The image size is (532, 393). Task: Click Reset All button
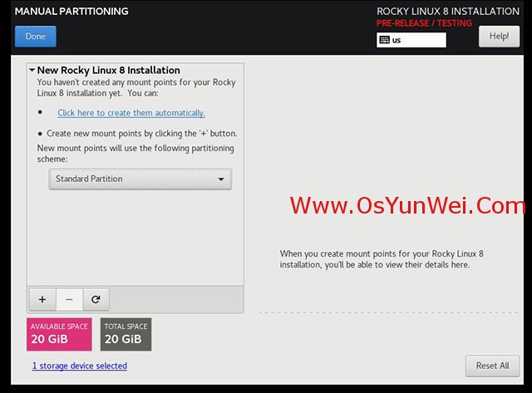(x=492, y=366)
